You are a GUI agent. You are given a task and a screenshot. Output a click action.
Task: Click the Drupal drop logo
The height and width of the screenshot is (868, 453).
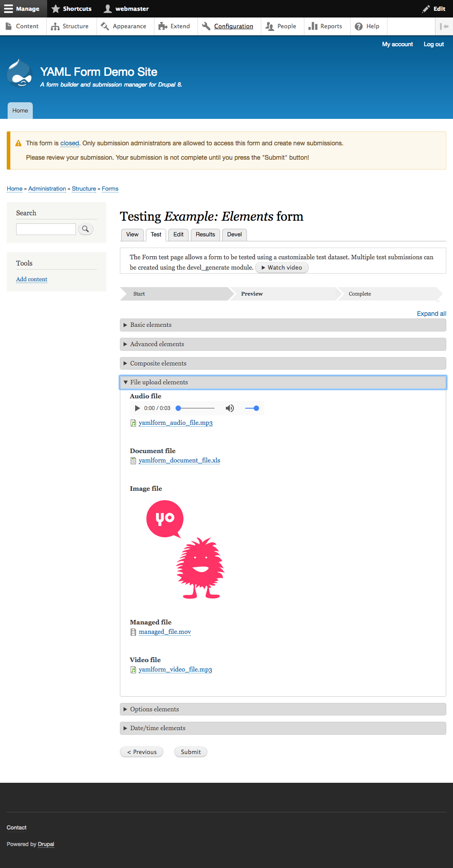20,73
